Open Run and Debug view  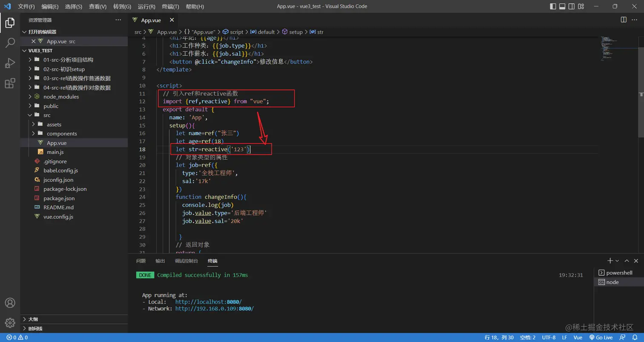[10, 63]
